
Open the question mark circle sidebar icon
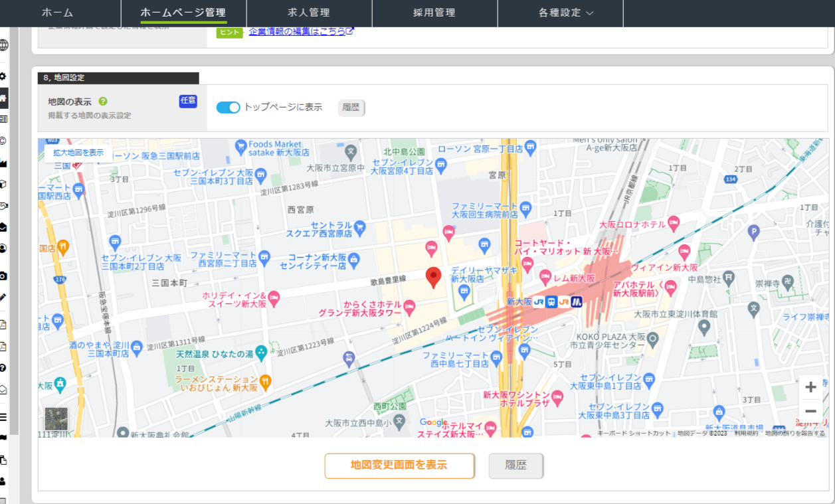(x=3, y=367)
